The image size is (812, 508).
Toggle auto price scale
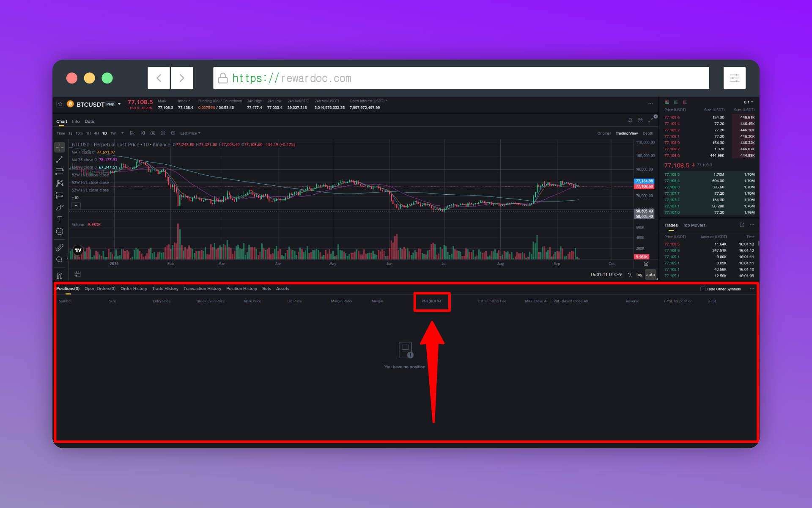[650, 275]
